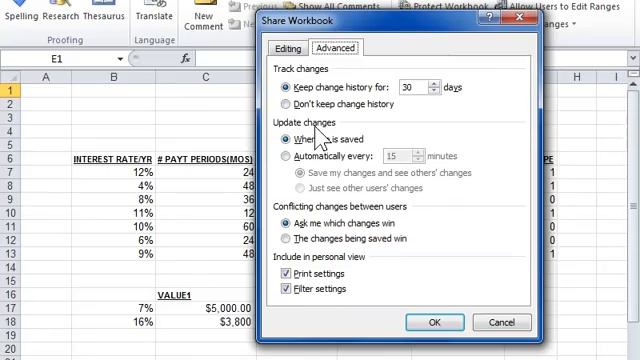The image size is (640, 360).
Task: Select Ask me which changes win
Action: pos(338,223)
